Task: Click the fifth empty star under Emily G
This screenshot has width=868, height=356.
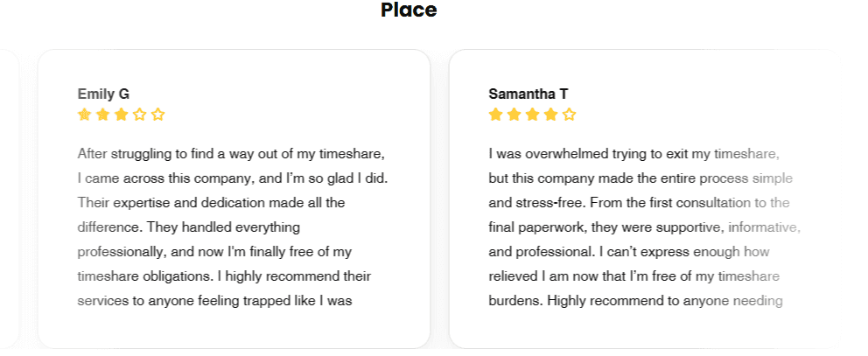Action: (x=158, y=115)
